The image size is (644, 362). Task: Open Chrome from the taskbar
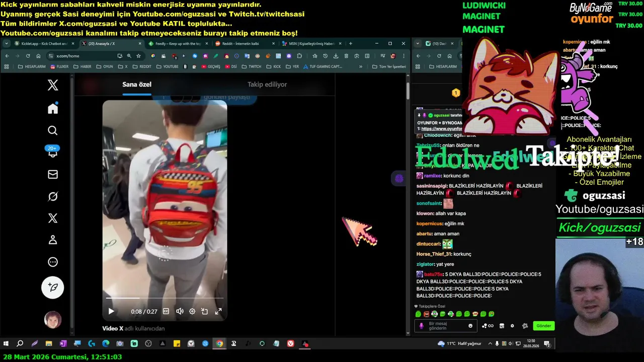point(219,344)
